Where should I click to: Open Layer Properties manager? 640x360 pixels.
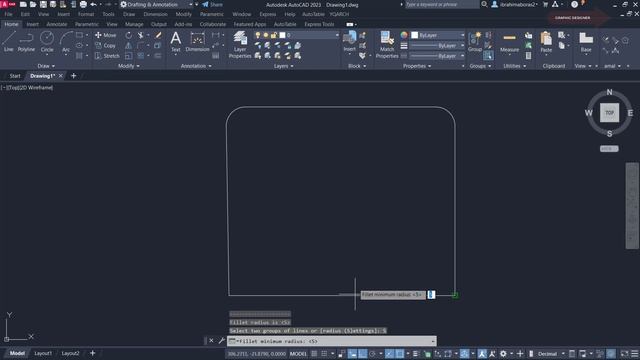click(240, 45)
